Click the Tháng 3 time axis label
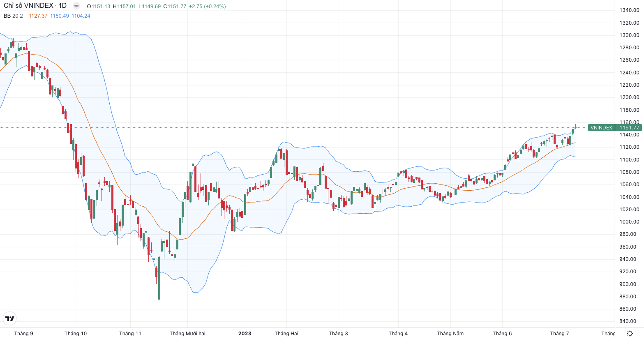Image resolution: width=644 pixels, height=339 pixels. pos(338,333)
